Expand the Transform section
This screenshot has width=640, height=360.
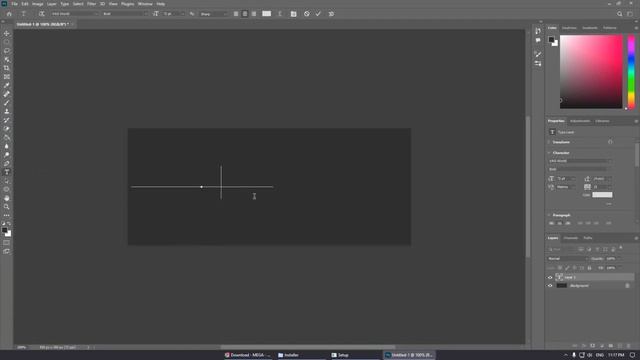[x=549, y=142]
